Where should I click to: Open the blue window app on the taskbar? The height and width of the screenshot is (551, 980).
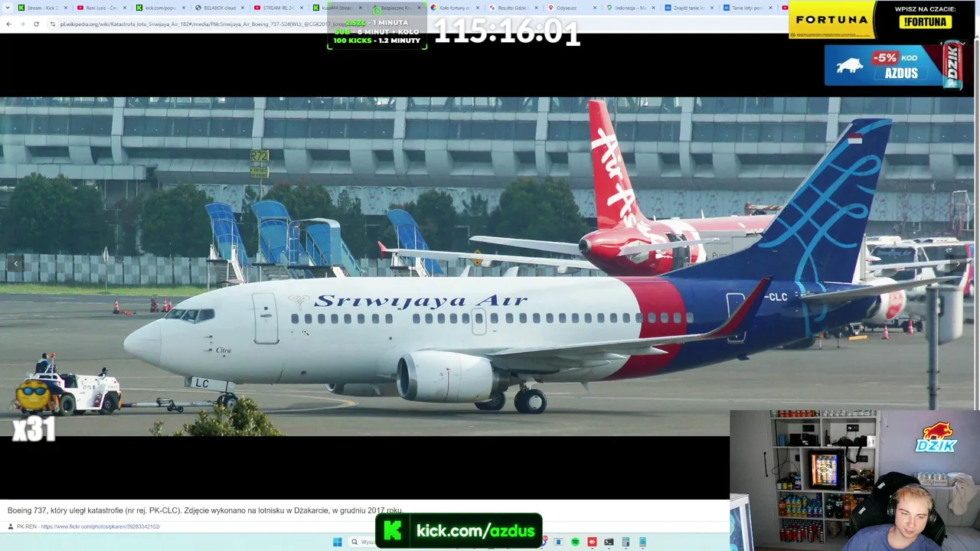(x=558, y=542)
